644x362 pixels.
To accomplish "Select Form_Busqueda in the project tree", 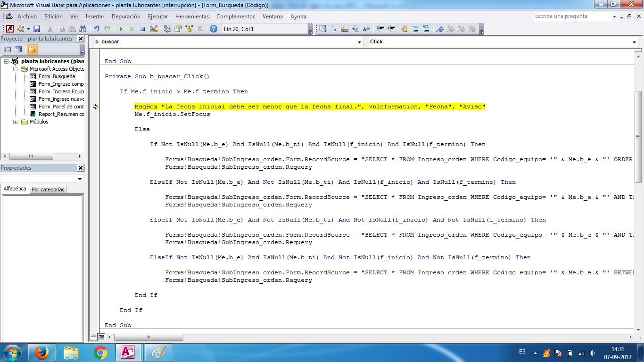I will 57,76.
